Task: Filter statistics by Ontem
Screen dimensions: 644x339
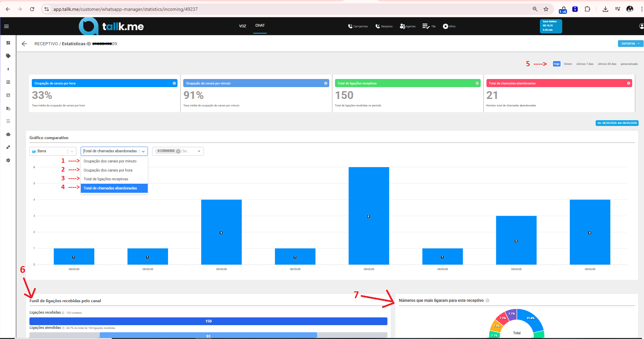Action: click(x=568, y=64)
